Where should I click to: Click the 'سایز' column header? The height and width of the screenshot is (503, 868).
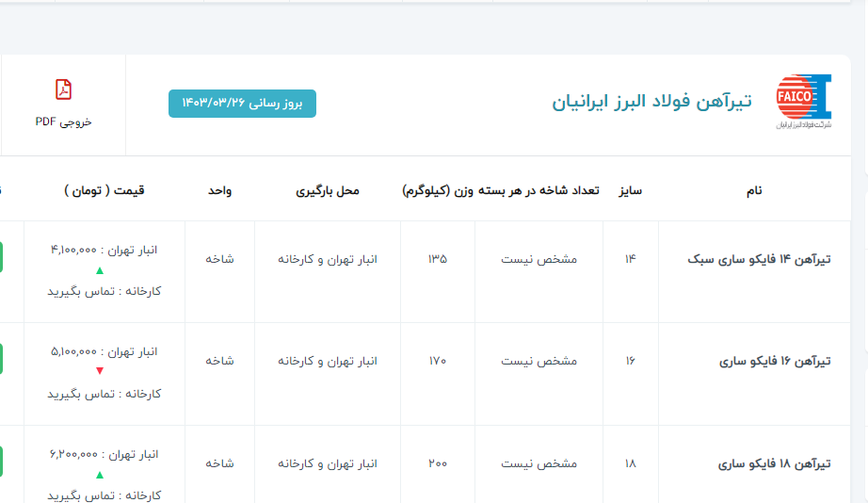[x=630, y=190]
